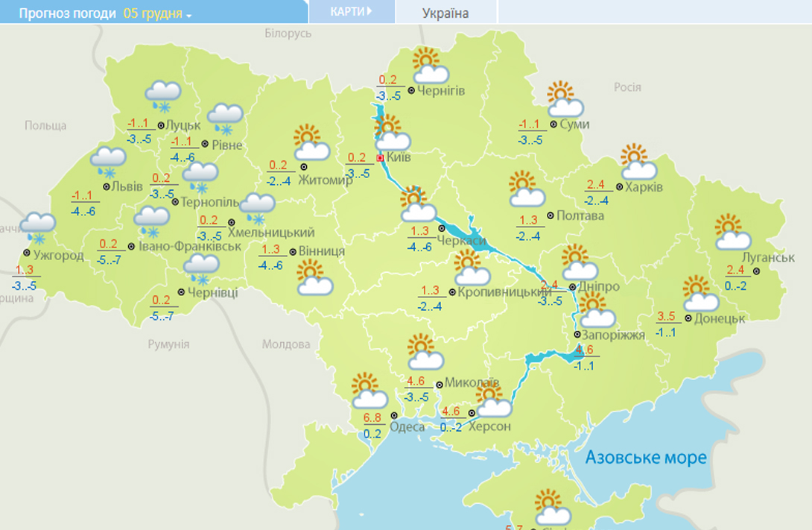812x530 pixels.
Task: Switch to the Україна tab
Action: point(445,13)
